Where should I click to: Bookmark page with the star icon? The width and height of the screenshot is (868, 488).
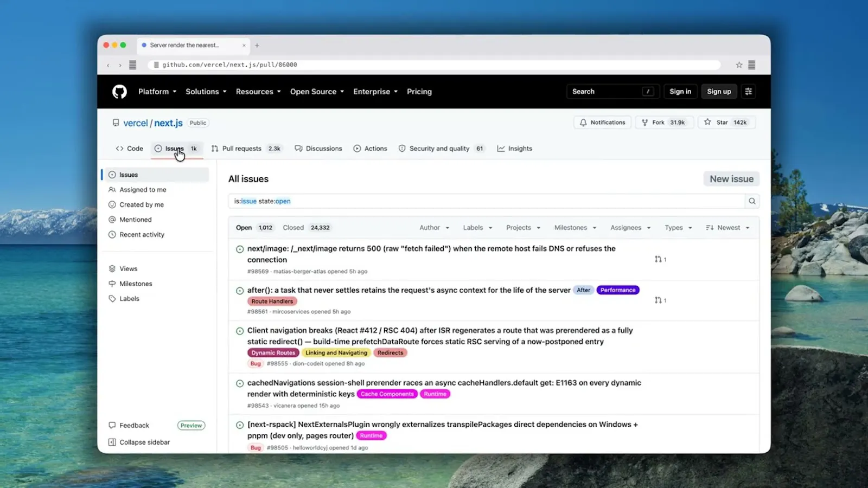pyautogui.click(x=739, y=65)
